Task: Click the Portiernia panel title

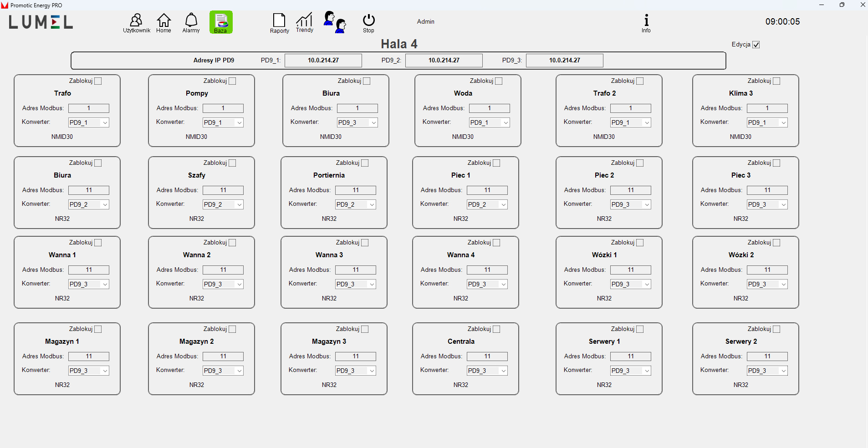Action: (329, 175)
